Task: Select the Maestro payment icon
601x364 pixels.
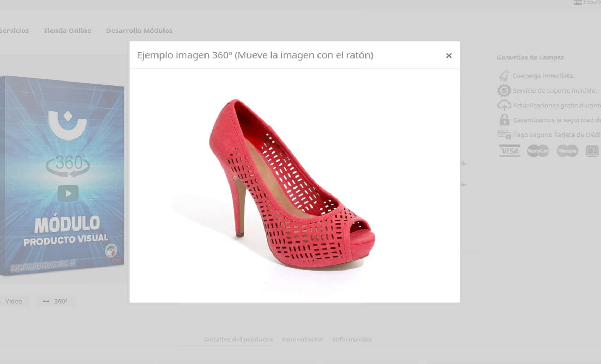Action: pyautogui.click(x=567, y=151)
